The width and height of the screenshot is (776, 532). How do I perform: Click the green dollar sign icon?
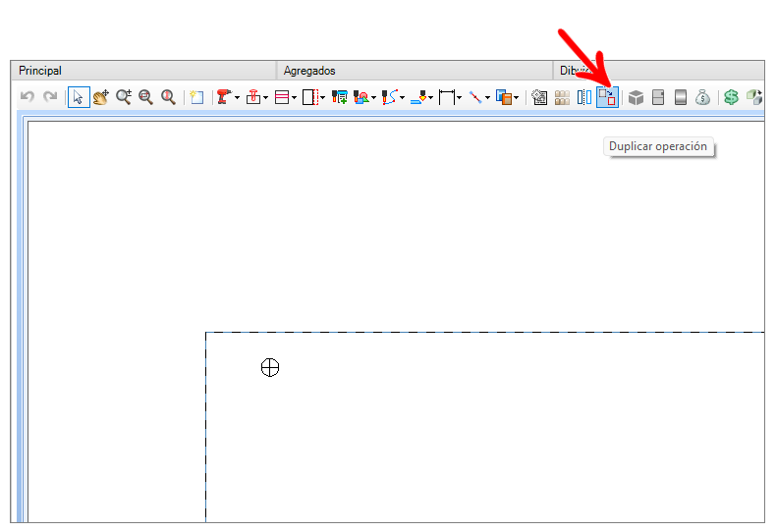click(731, 97)
